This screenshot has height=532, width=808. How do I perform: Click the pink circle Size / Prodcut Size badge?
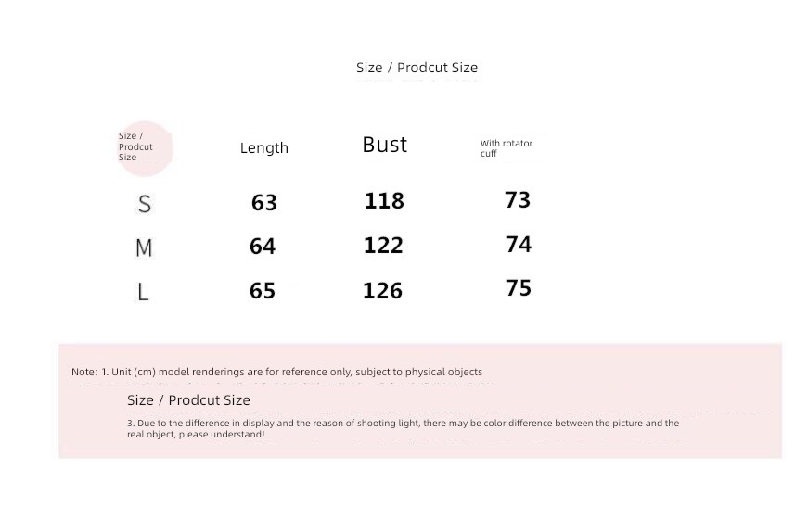(145, 149)
